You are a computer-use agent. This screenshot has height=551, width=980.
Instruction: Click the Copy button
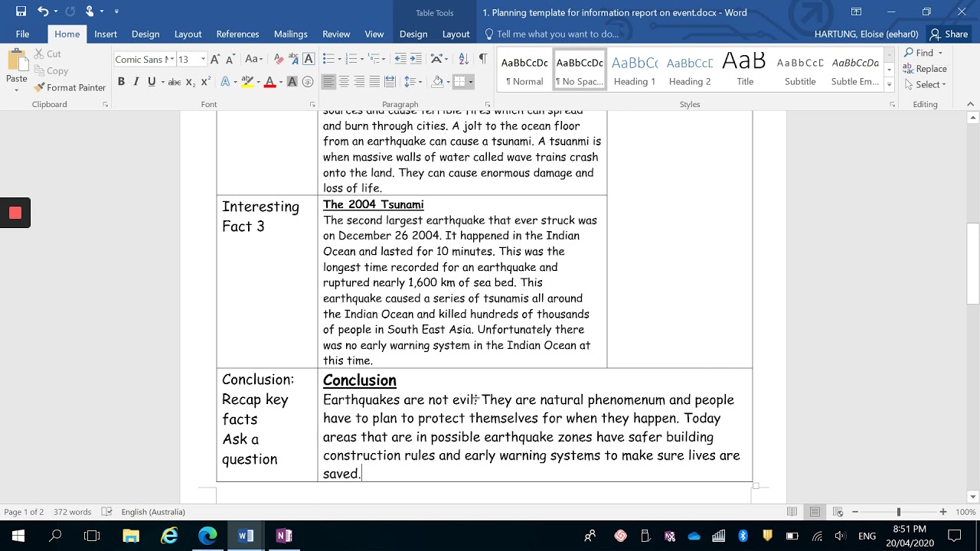(51, 70)
